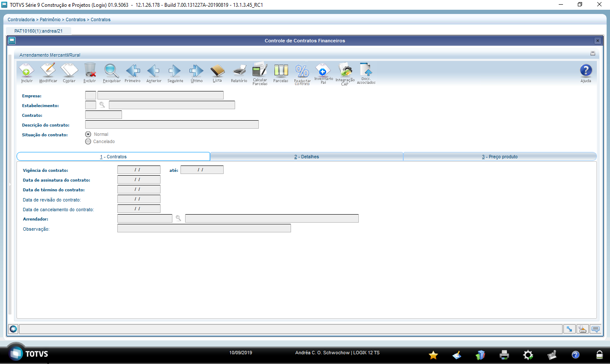Switch to the 1 - Contratos tab
This screenshot has height=364, width=610.
coord(113,157)
